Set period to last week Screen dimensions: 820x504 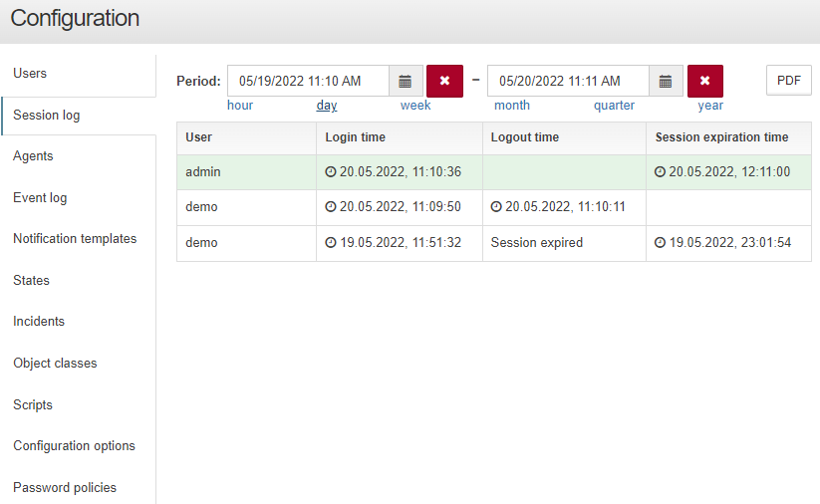tap(415, 106)
